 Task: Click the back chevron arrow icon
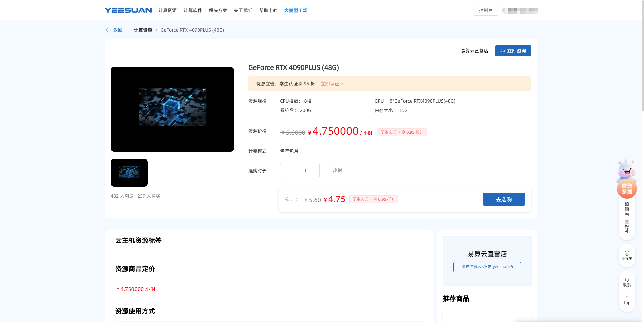107,30
